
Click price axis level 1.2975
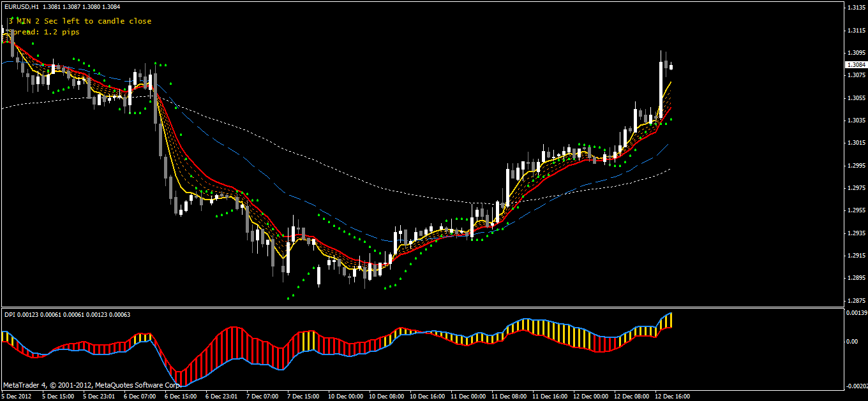tap(856, 188)
